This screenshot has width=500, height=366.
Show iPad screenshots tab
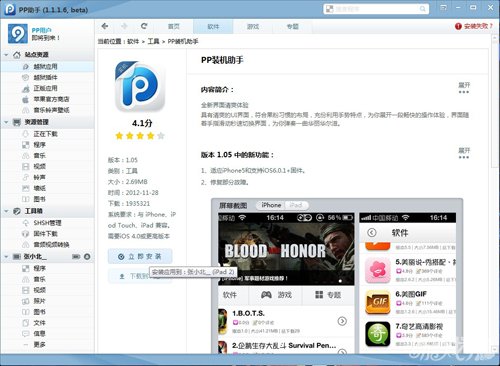pyautogui.click(x=296, y=205)
